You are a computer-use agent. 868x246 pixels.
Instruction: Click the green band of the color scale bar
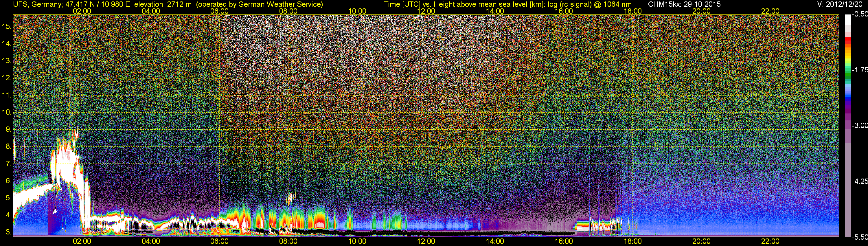point(848,77)
